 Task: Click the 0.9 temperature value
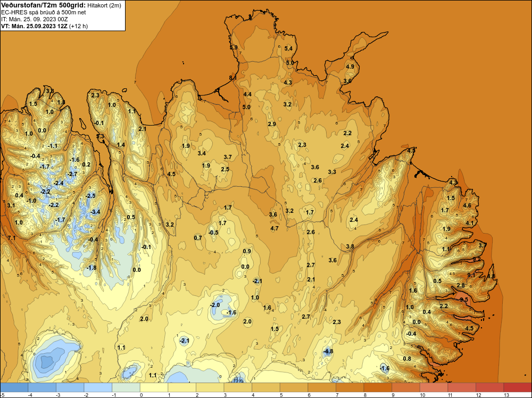[x=247, y=251]
